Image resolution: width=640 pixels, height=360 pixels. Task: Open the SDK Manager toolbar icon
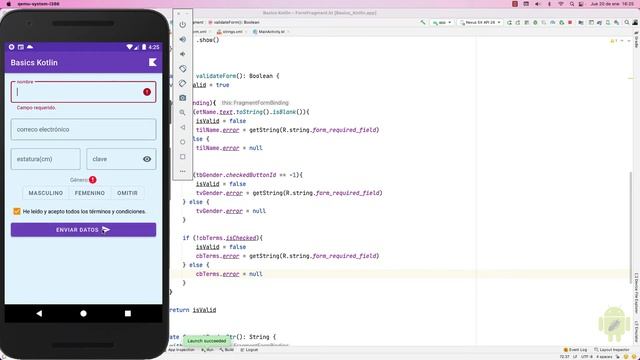pyautogui.click(x=616, y=22)
